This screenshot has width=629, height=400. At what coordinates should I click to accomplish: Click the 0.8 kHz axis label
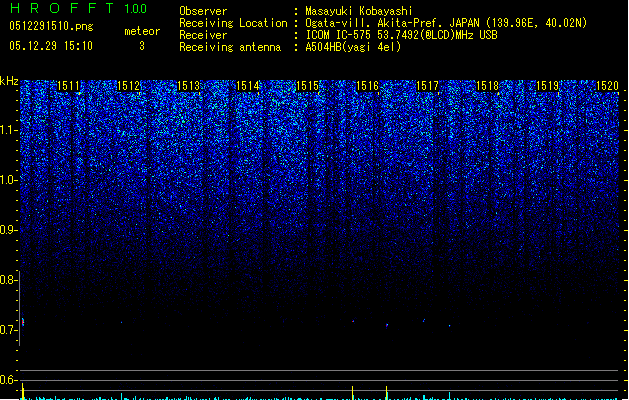[8, 280]
